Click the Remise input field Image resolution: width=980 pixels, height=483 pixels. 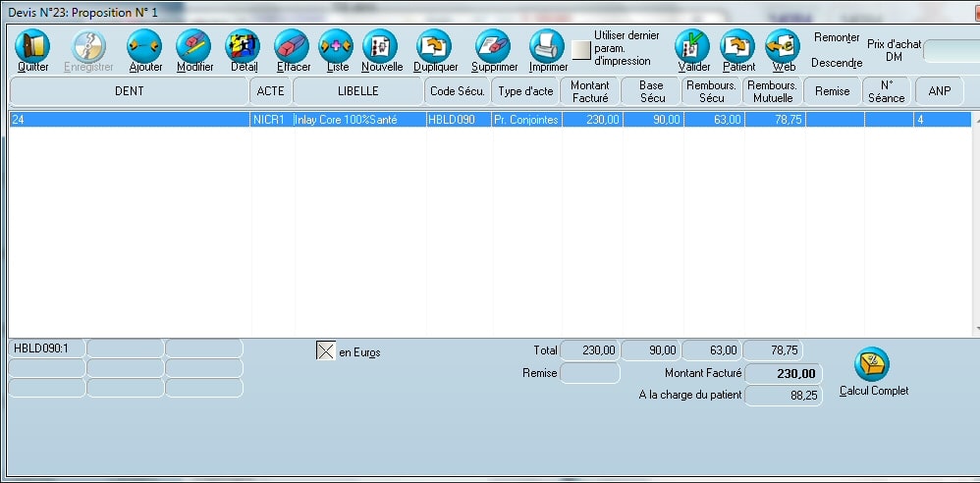point(590,373)
